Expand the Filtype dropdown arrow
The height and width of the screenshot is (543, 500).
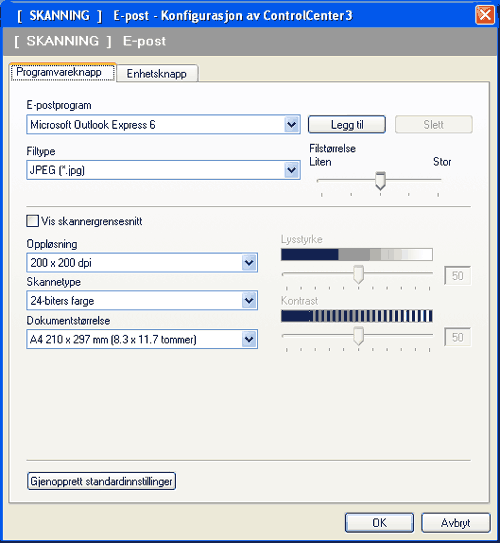tap(292, 170)
